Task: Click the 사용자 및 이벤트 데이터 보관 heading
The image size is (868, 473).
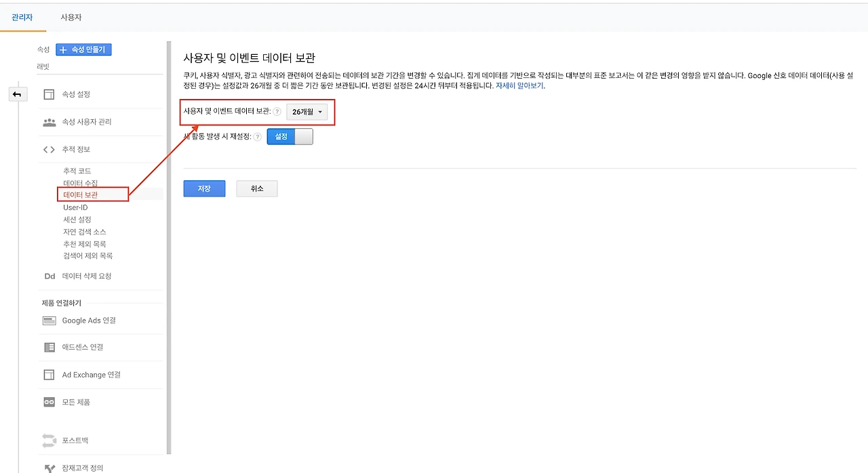Action: click(x=250, y=58)
